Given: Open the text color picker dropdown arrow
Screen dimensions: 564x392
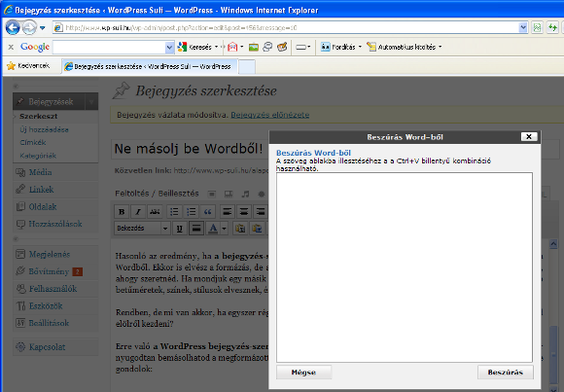Looking at the screenshot, I should click(224, 229).
